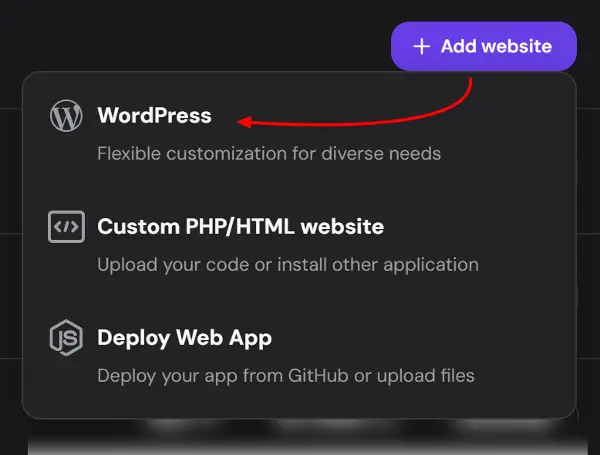The width and height of the screenshot is (600, 455).
Task: Click 'Deploy your app from GitHub or upload files'
Action: [286, 376]
